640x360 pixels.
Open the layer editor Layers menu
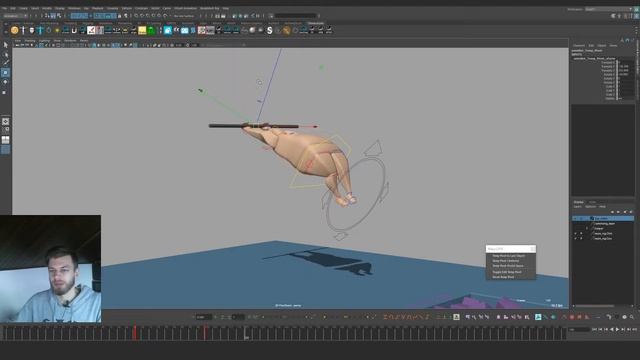[x=578, y=207]
